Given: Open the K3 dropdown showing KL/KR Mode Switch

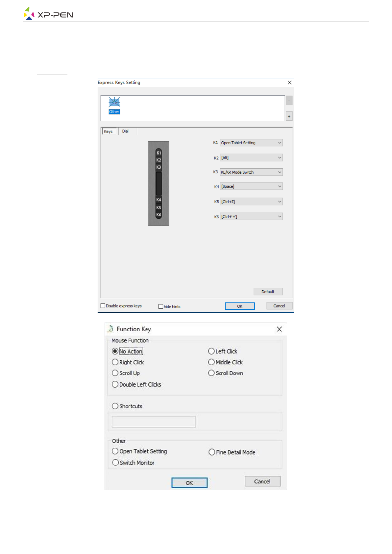Looking at the screenshot, I should (251, 172).
